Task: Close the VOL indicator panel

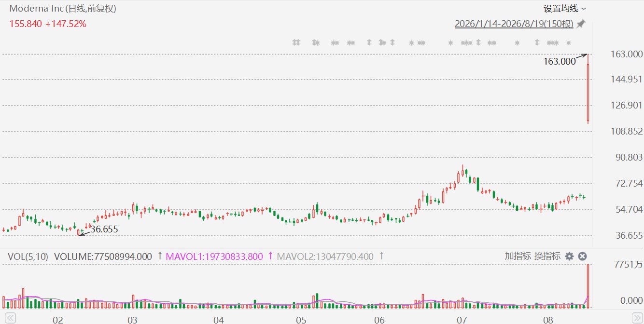Action: 582,256
